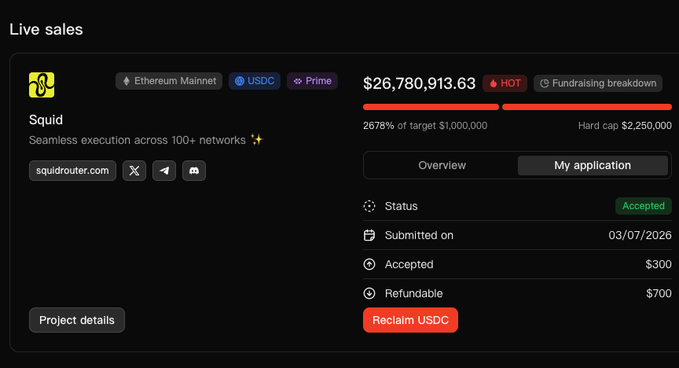This screenshot has width=679, height=368.
Task: Click the Ethereum Mainnet network tag
Action: coord(169,81)
